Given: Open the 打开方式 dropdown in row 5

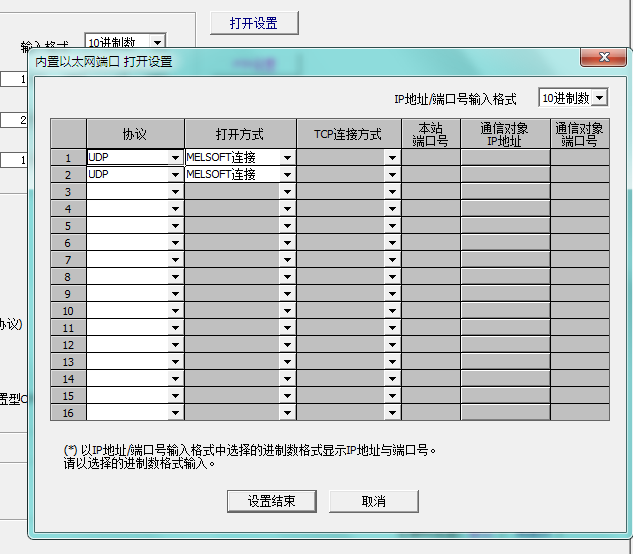Looking at the screenshot, I should 287,226.
